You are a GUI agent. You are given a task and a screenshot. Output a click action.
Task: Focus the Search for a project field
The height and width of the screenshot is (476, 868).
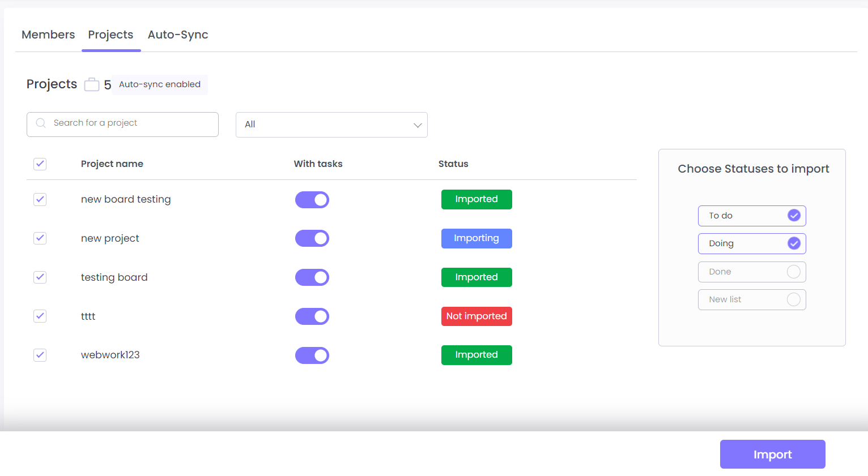pos(130,123)
